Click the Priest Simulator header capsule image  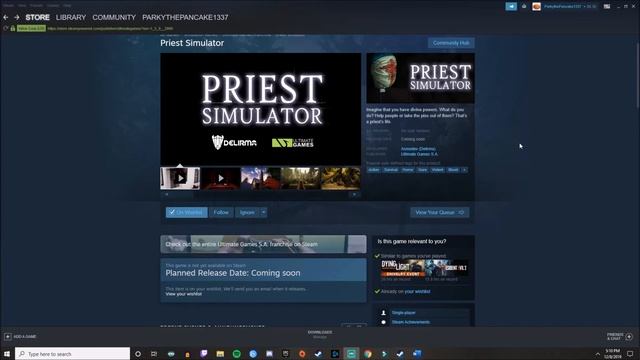point(420,78)
